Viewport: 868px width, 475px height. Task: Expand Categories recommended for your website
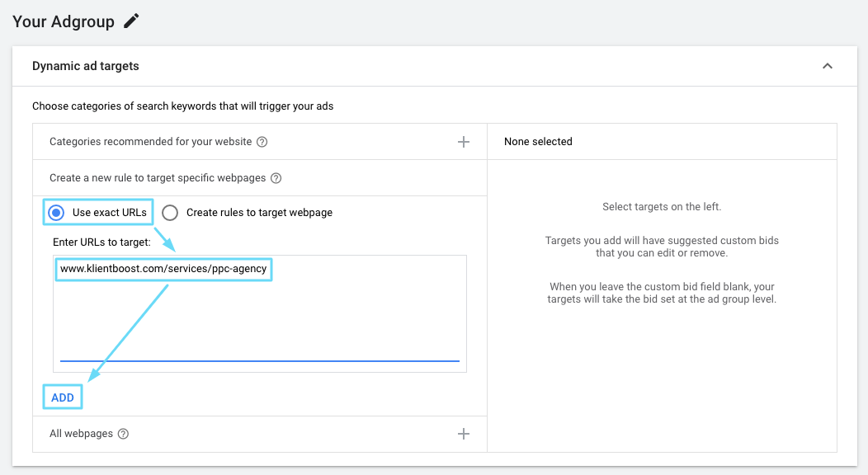click(x=464, y=142)
